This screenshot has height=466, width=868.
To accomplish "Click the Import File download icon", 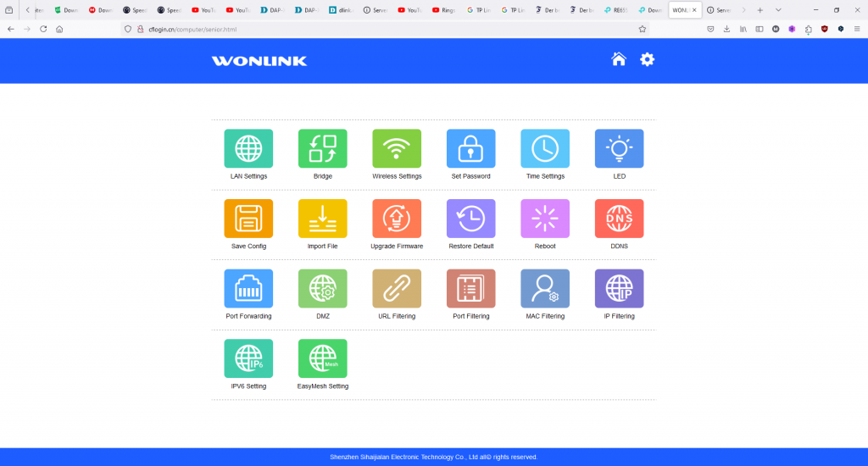I will [323, 219].
